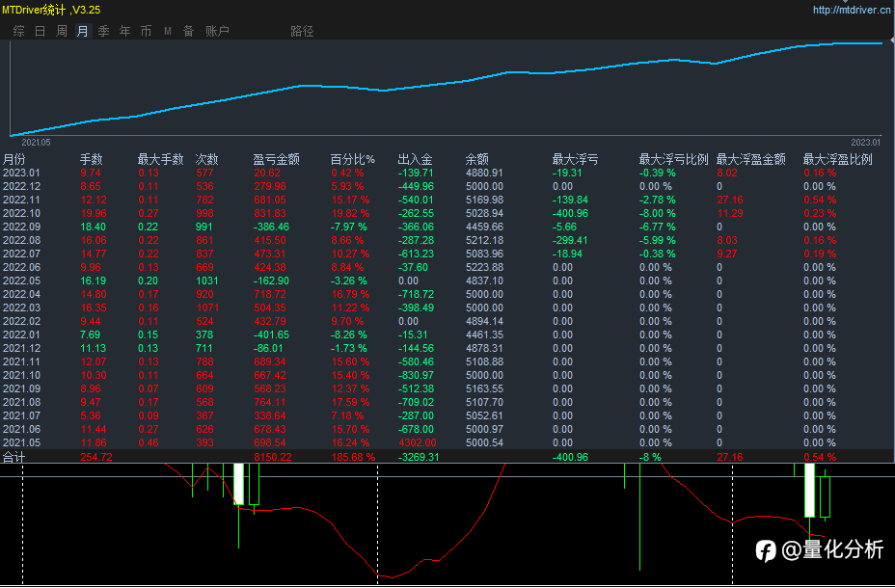Click balance 5223.88 in 2022.06 row
Image resolution: width=895 pixels, height=588 pixels.
pos(484,267)
